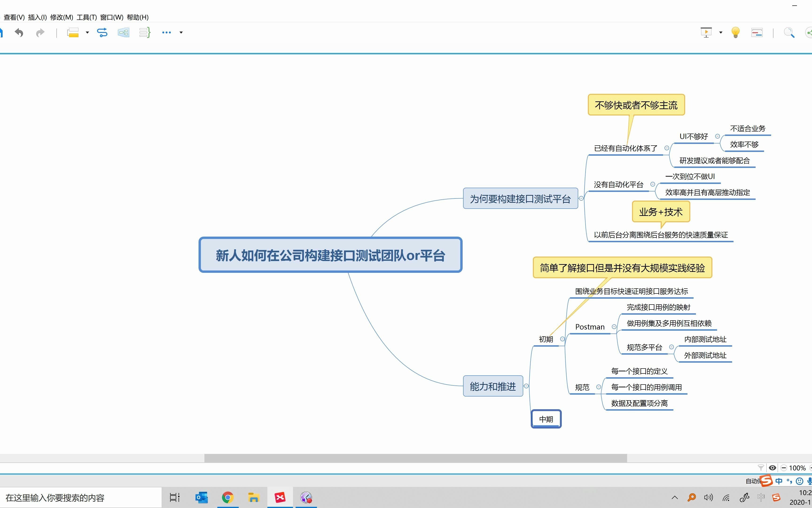Click the round recorder app taskbar icon
Viewport: 812px width, 508px height.
306,497
